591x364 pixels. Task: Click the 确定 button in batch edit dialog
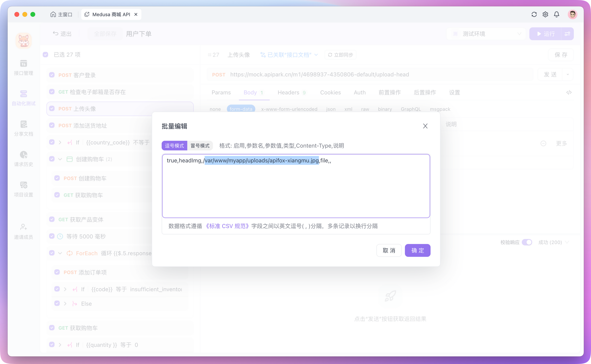click(x=418, y=250)
